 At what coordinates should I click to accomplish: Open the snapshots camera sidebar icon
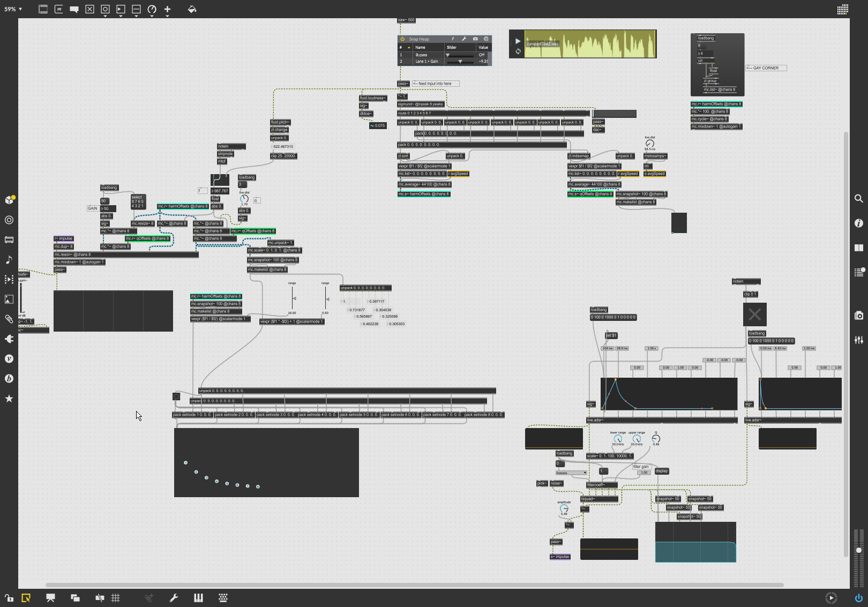pyautogui.click(x=858, y=315)
